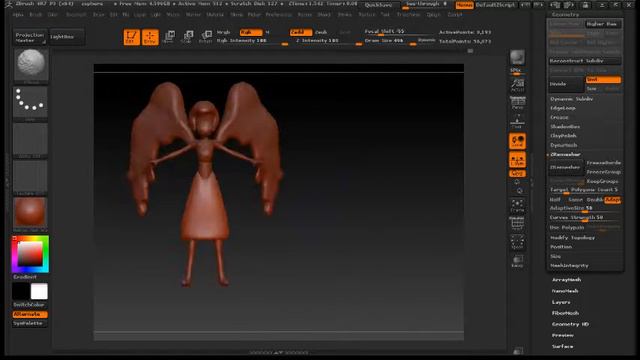This screenshot has height=360, width=640.
Task: Toggle the Zsub mode button
Action: tap(322, 32)
